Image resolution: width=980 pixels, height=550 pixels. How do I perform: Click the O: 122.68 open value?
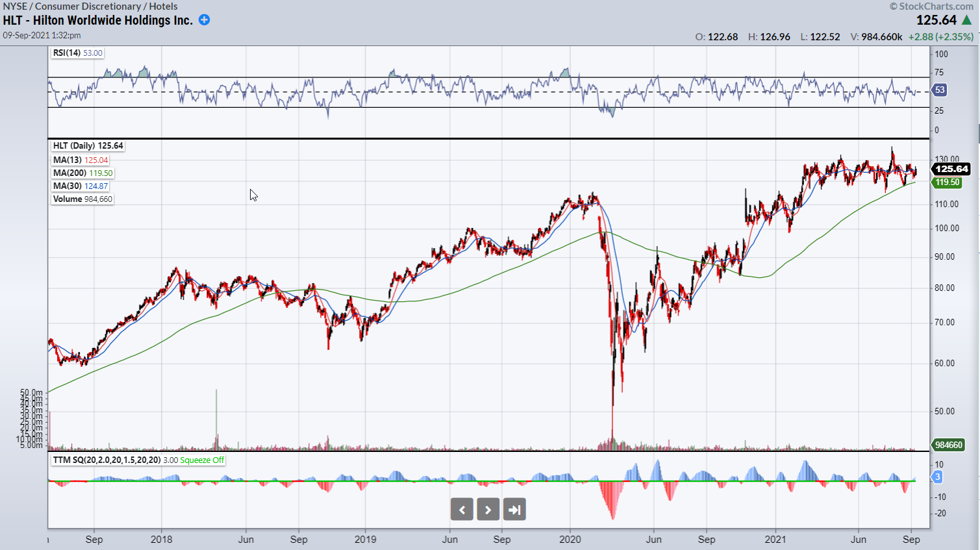tap(716, 37)
